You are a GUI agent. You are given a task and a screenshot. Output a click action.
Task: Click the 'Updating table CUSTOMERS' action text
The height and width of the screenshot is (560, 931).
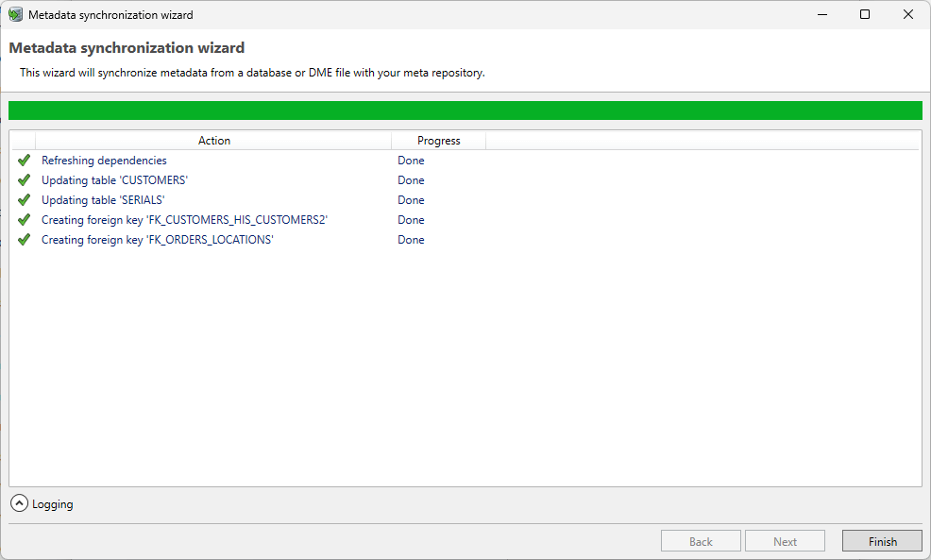click(x=113, y=179)
